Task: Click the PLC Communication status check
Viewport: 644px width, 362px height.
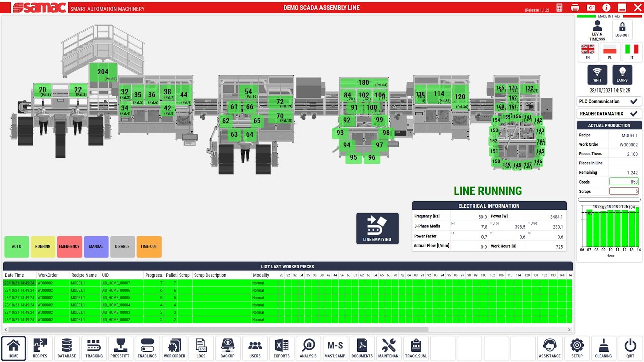Action: point(634,101)
